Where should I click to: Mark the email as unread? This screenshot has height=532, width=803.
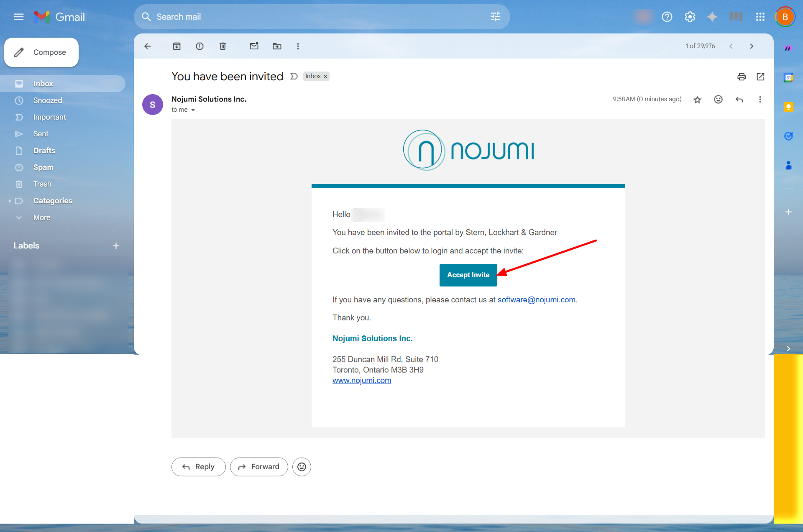pyautogui.click(x=254, y=46)
